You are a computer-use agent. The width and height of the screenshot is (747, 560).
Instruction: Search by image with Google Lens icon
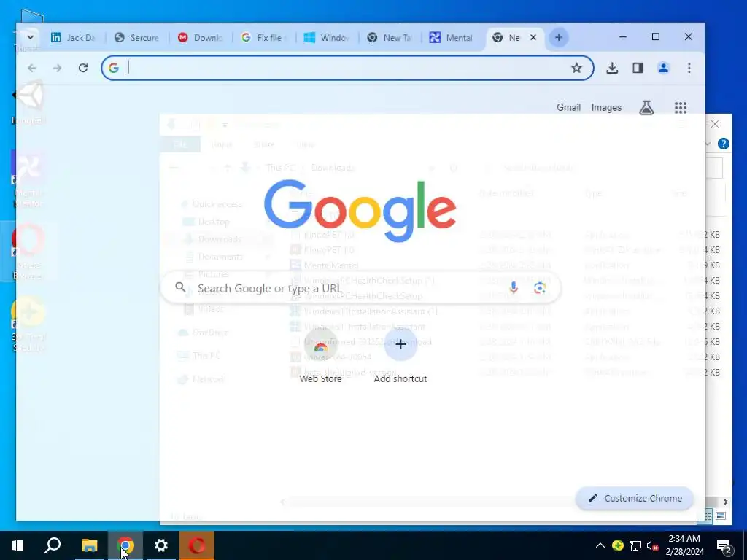point(539,287)
